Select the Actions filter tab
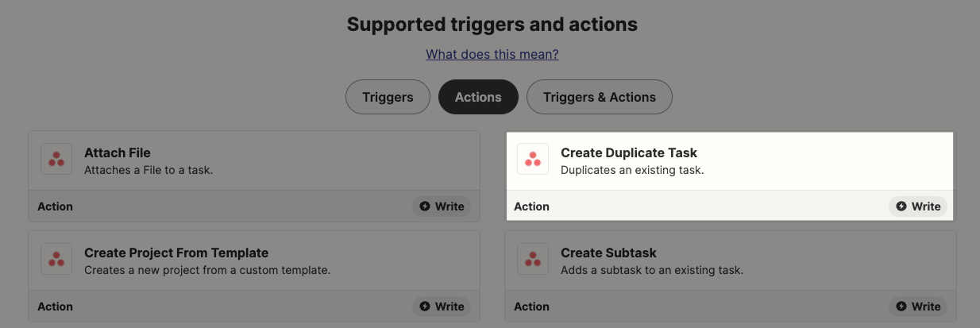The image size is (980, 328). click(x=478, y=97)
